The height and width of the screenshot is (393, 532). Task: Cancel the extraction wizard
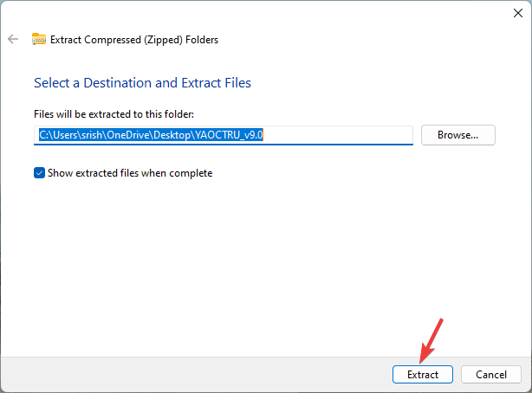click(x=490, y=375)
